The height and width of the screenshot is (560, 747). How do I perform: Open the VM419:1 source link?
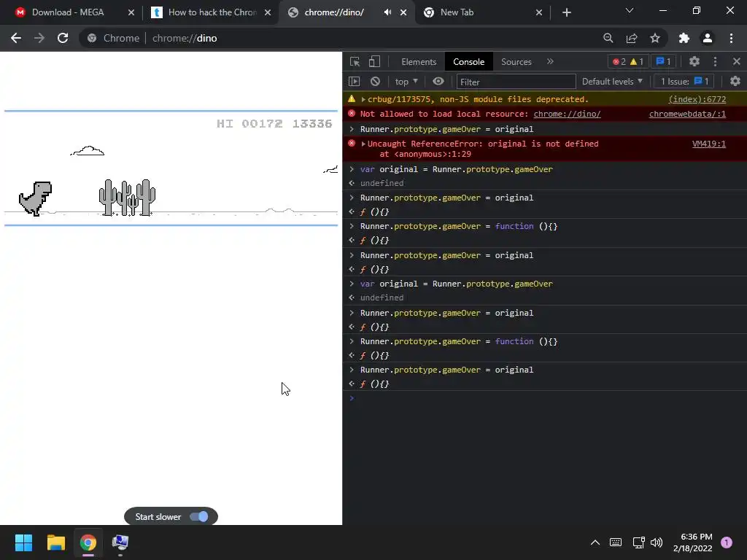click(709, 144)
